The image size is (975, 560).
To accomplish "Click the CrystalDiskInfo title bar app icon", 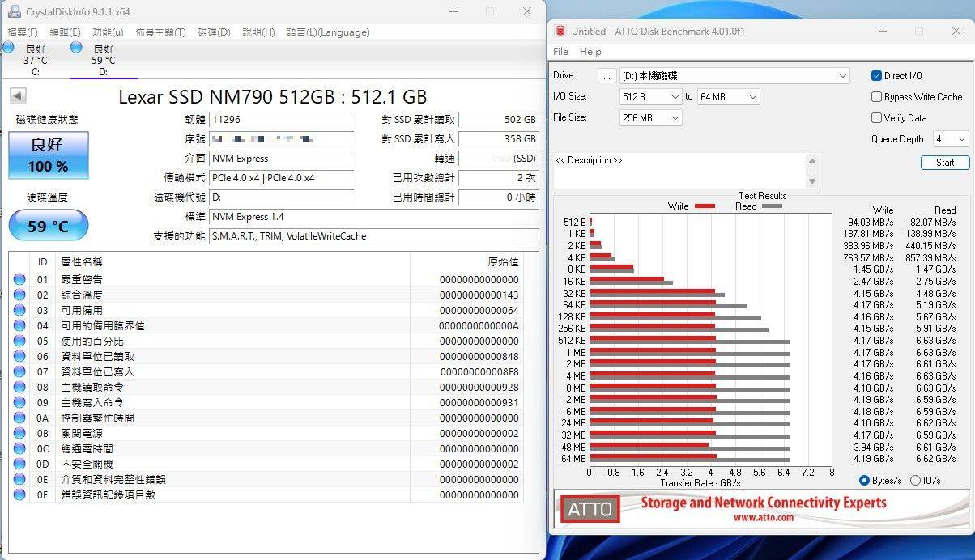I will (x=15, y=11).
